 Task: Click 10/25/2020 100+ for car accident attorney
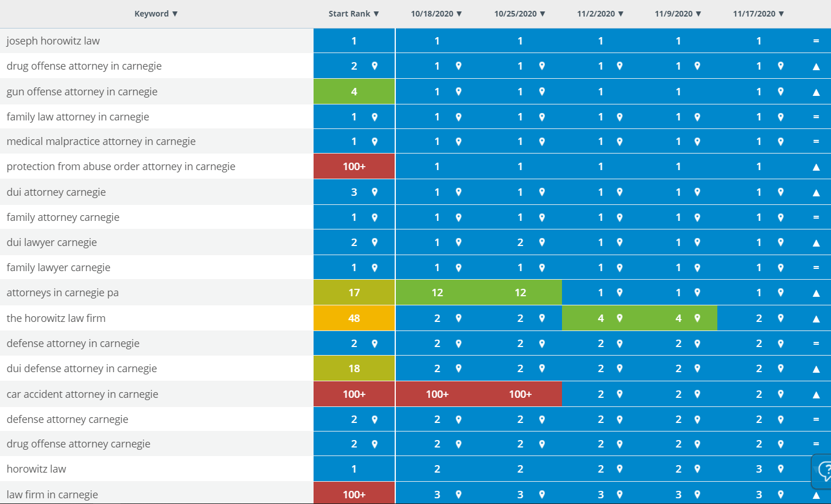(520, 394)
